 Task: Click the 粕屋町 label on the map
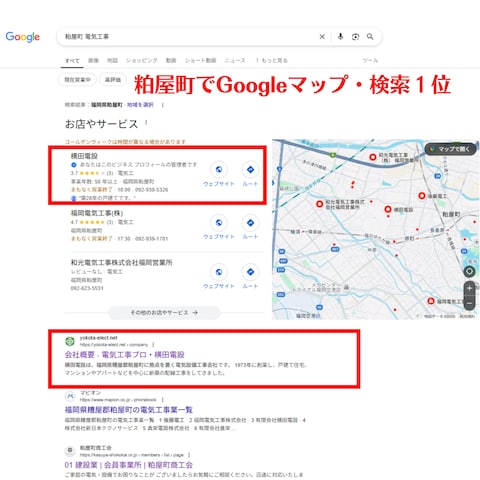click(x=451, y=214)
